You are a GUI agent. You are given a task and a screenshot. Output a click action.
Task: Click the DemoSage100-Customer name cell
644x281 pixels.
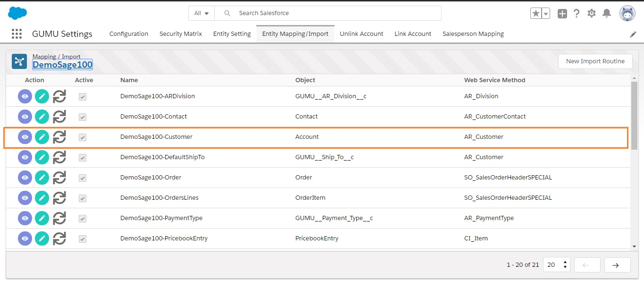coord(156,137)
